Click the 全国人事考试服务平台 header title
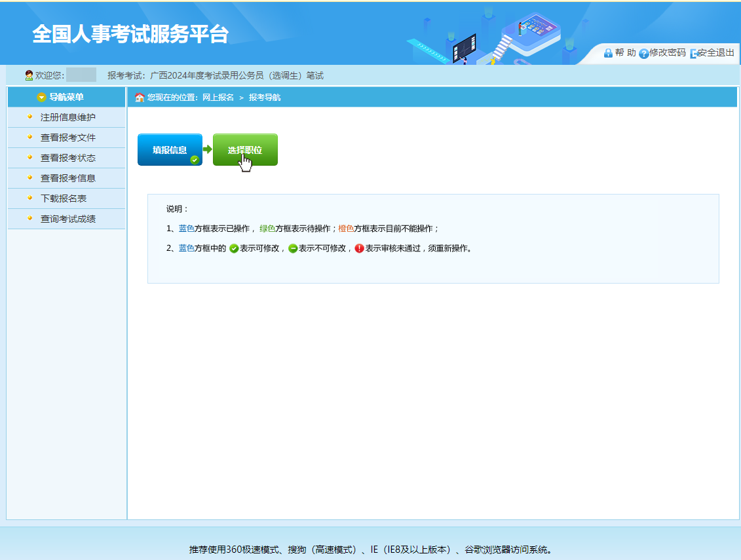741x560 pixels. [x=130, y=34]
